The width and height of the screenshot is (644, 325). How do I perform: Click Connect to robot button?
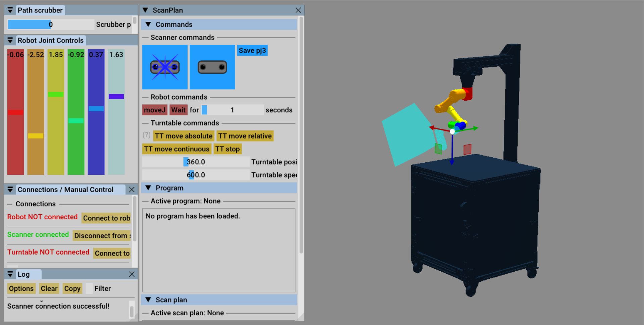pos(106,218)
